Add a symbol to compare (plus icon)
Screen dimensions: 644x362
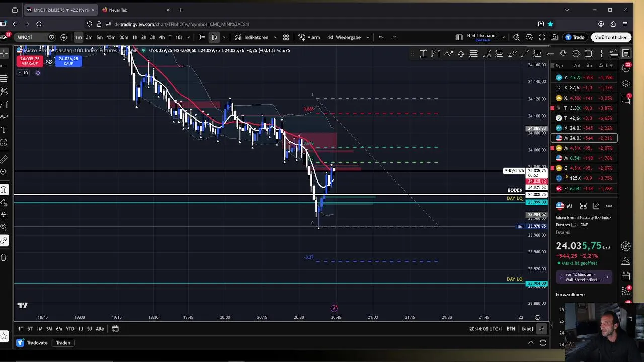click(64, 37)
